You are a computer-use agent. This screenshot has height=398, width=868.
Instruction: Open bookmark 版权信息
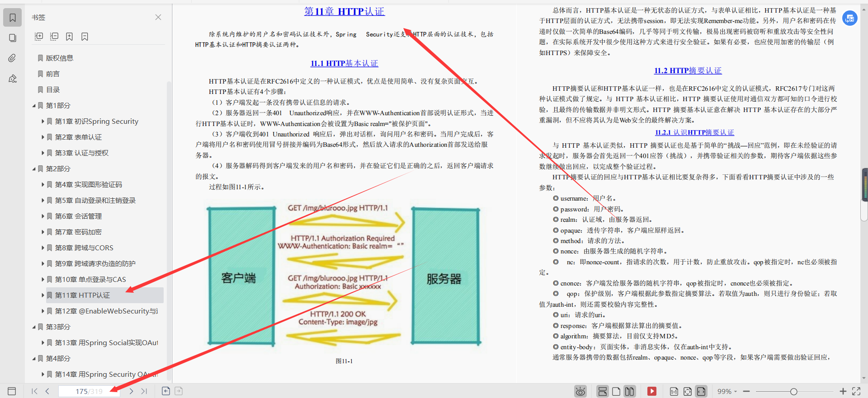[59, 58]
